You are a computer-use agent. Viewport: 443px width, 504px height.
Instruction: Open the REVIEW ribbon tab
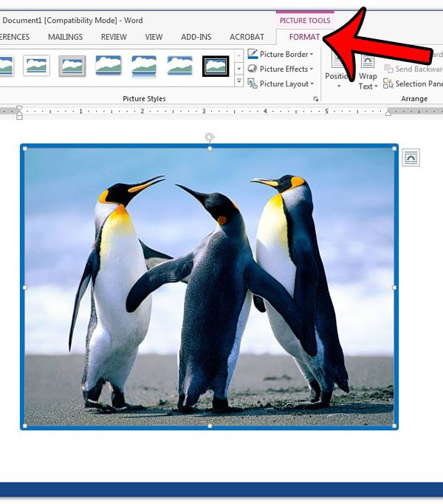(114, 37)
